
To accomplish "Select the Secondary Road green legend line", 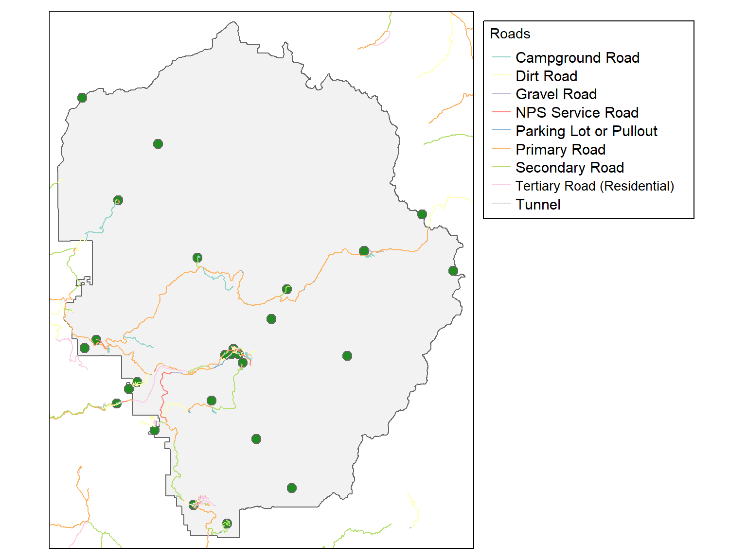I will 501,168.
